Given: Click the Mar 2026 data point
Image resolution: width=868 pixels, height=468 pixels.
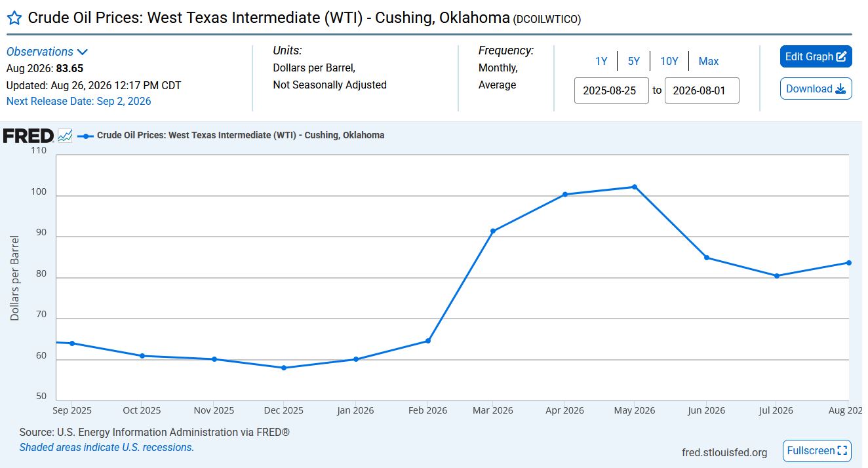Looking at the screenshot, I should point(493,231).
